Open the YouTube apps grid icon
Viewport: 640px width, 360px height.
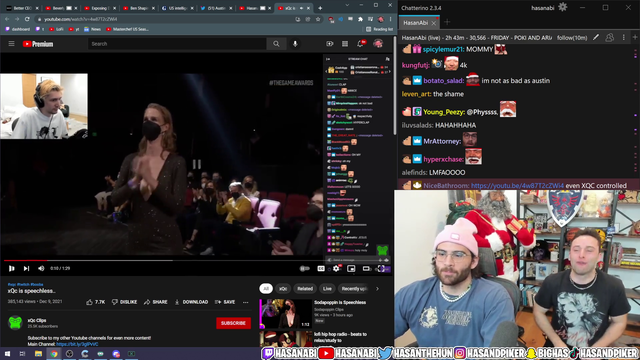click(345, 44)
